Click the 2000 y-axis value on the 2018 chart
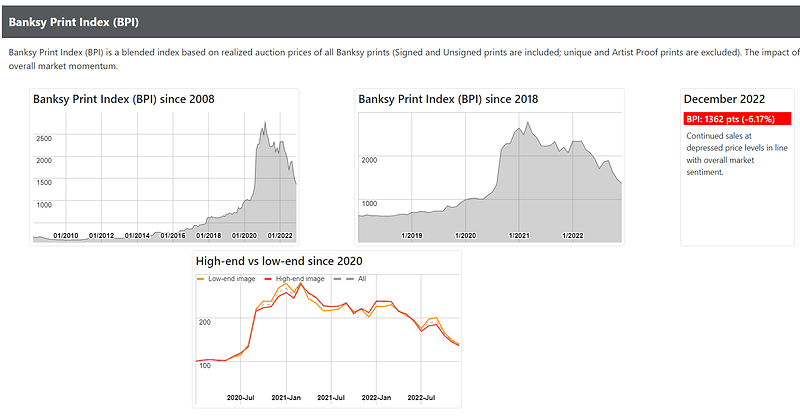The width and height of the screenshot is (800, 417). point(369,160)
